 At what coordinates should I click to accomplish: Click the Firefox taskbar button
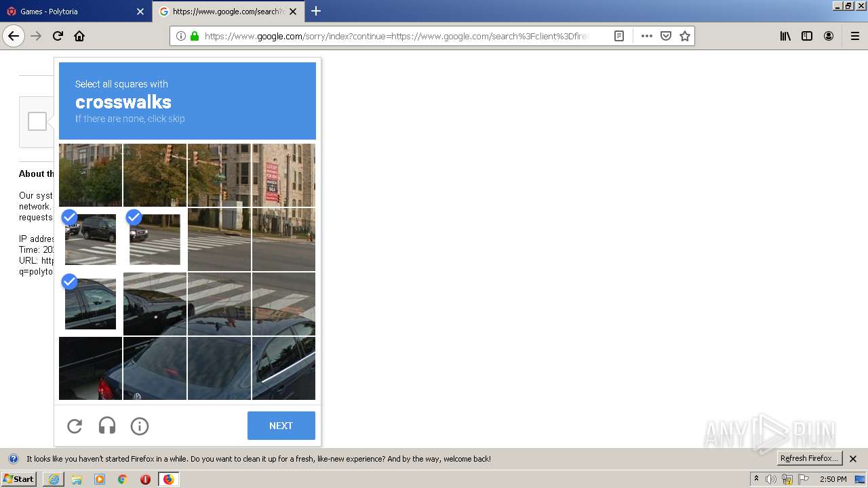[x=169, y=479]
